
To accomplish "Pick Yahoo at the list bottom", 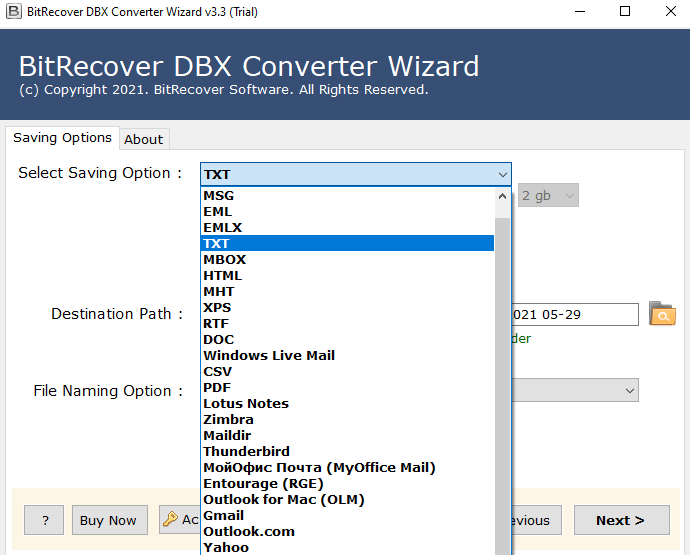I will 347,547.
